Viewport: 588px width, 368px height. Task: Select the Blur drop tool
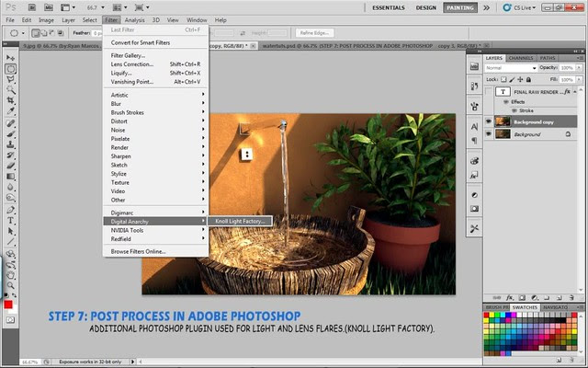[10, 187]
